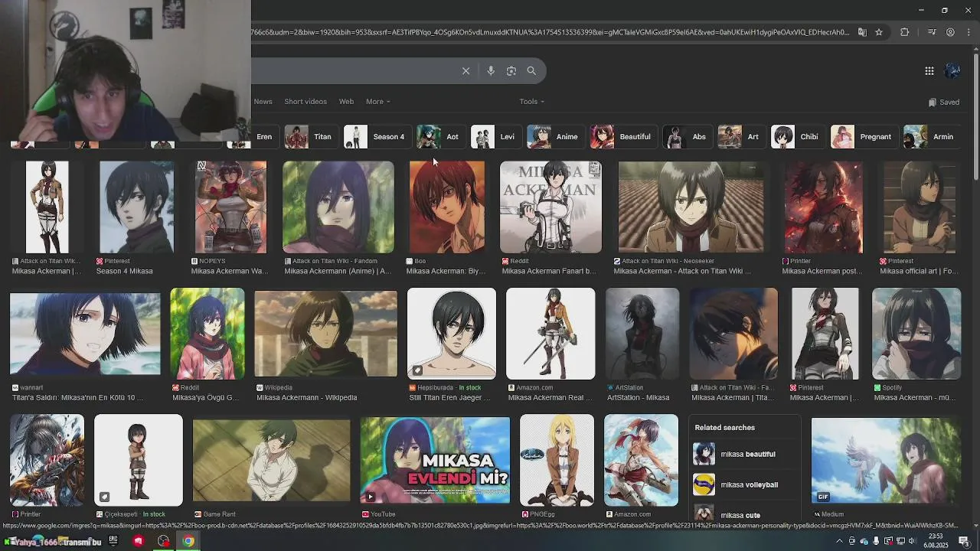Clear the search box with the X icon
The width and height of the screenshot is (980, 551).
coord(465,70)
